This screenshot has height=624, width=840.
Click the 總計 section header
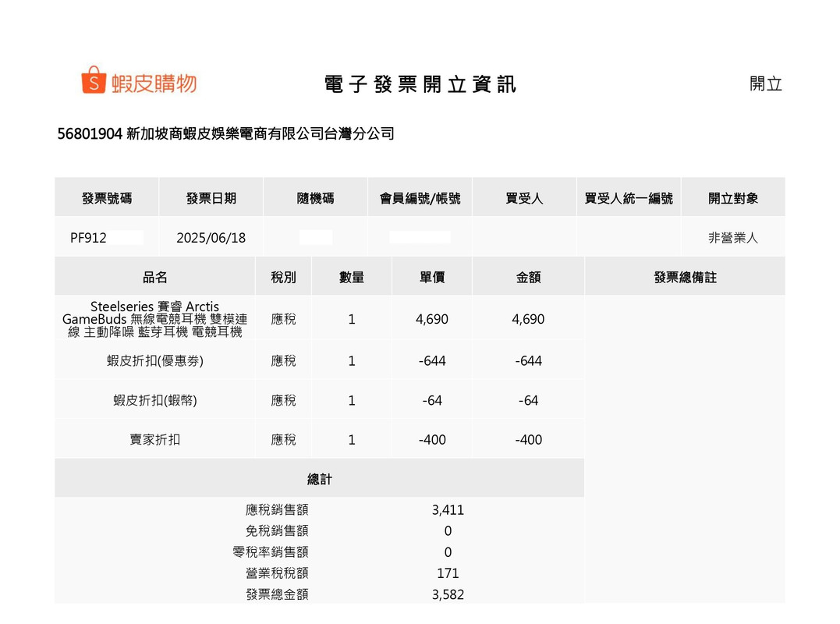[x=319, y=479]
